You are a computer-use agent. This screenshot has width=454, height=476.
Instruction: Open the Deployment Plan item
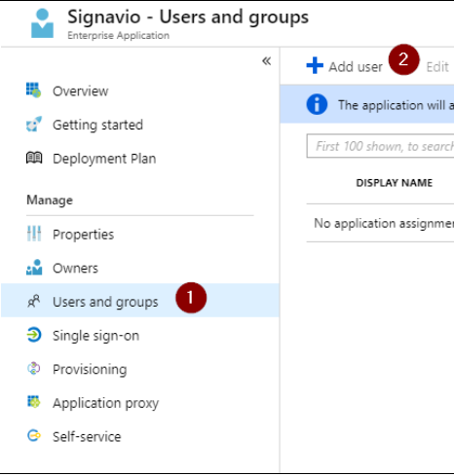104,159
